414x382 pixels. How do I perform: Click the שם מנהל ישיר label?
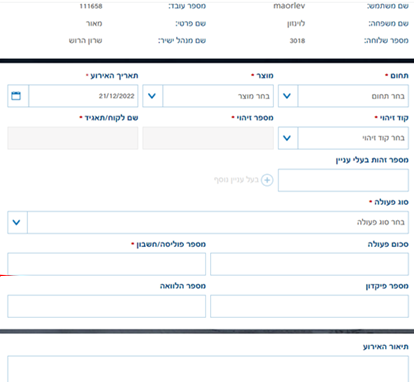[182, 41]
